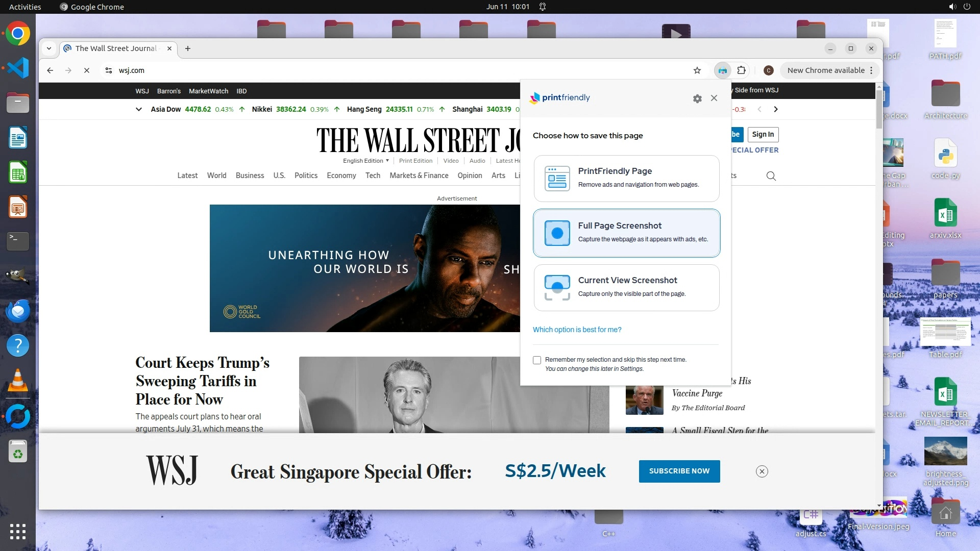
Task: Launch Visual Studio Code from dock
Action: point(18,68)
